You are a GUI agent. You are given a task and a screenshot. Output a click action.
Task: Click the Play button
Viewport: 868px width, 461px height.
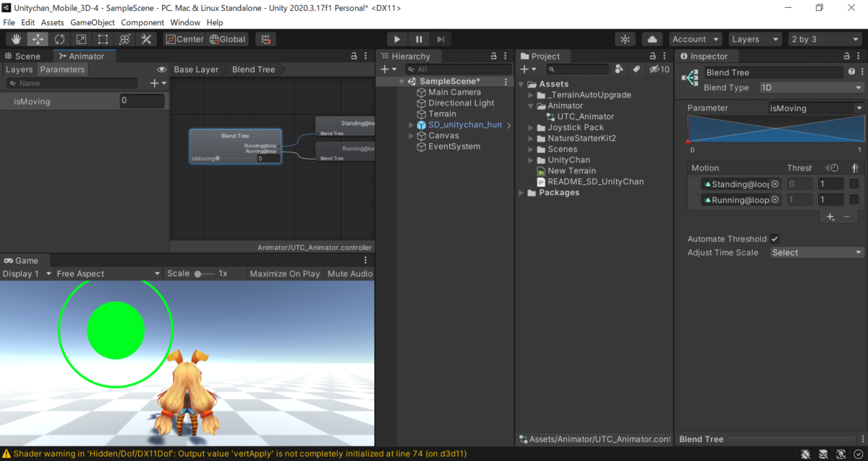[x=397, y=39]
